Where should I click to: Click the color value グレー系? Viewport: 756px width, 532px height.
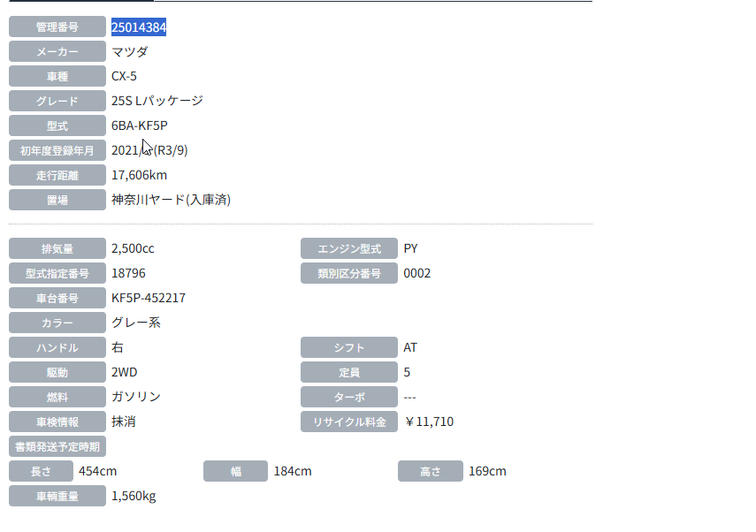(136, 323)
